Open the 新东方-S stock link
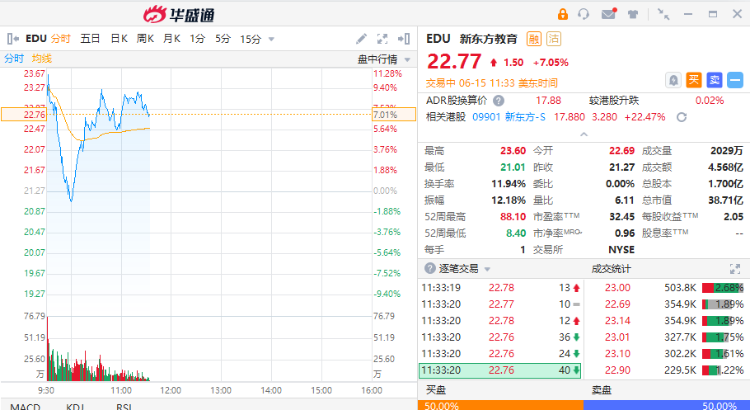 [x=525, y=117]
